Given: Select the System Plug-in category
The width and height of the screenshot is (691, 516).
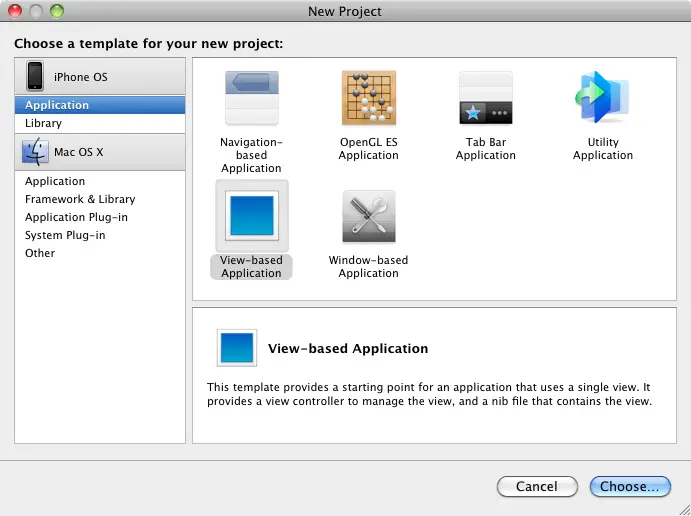Looking at the screenshot, I should [100, 235].
